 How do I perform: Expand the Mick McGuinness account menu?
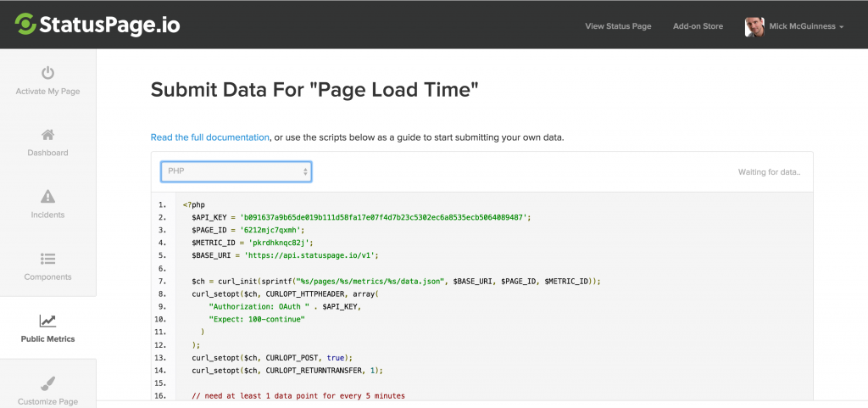pos(805,26)
